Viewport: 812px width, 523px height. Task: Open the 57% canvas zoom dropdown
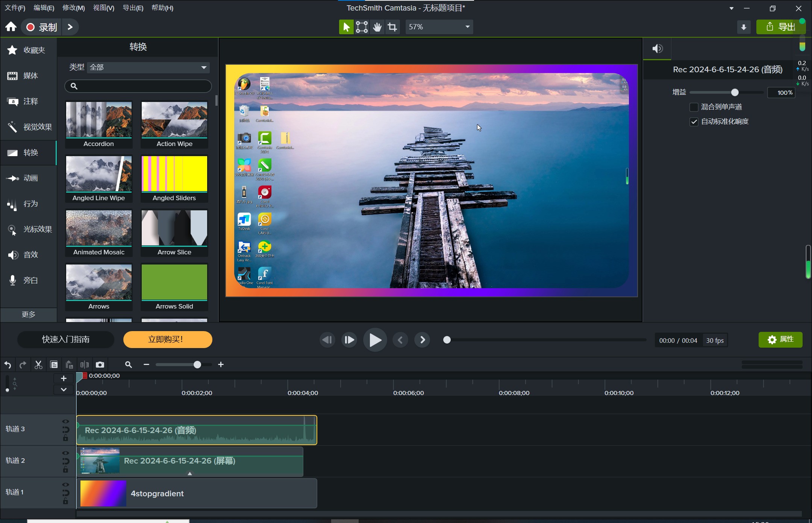tap(438, 27)
